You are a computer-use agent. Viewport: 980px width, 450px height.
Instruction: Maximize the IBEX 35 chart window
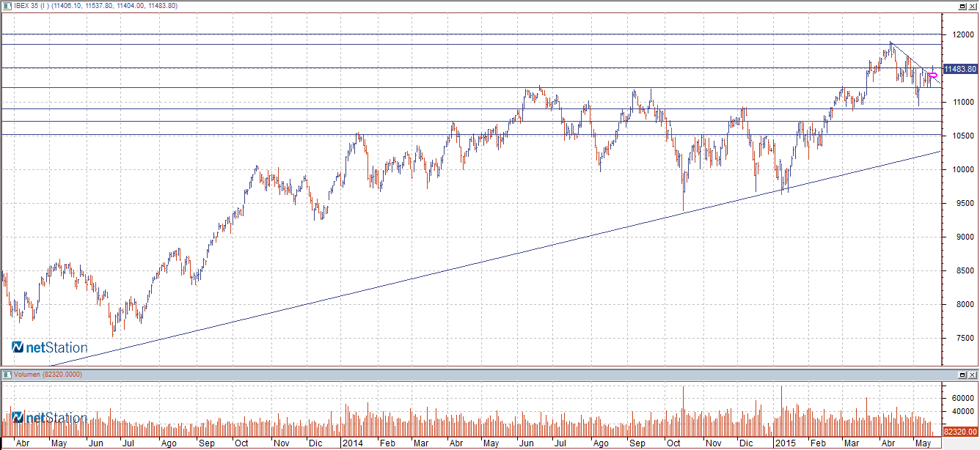pyautogui.click(x=961, y=6)
